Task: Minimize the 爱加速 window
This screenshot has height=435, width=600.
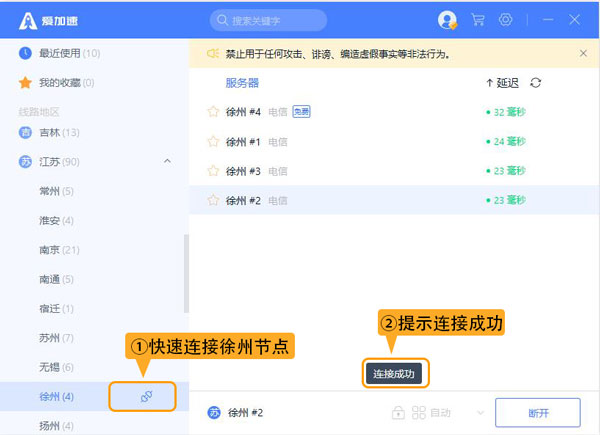Action: 548,20
